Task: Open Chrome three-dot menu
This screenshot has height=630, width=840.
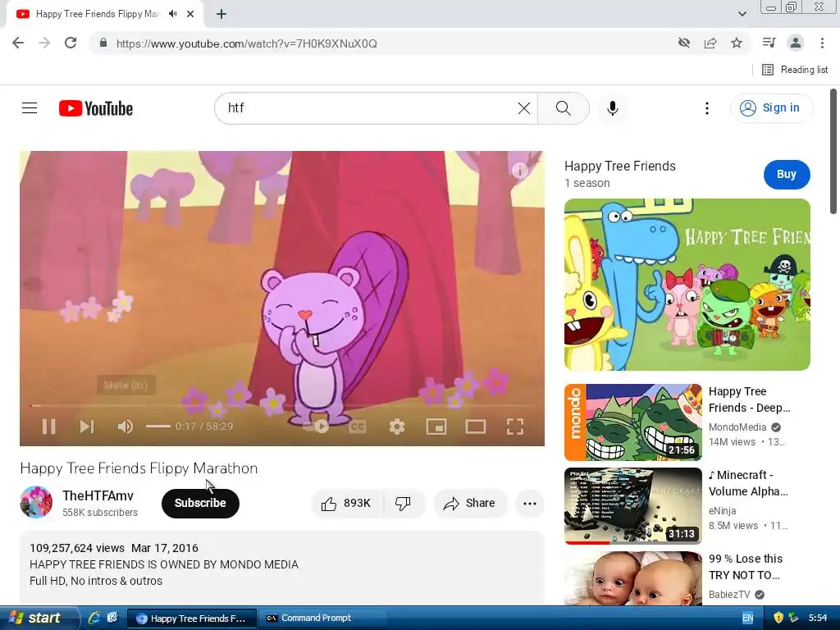Action: pyautogui.click(x=822, y=43)
